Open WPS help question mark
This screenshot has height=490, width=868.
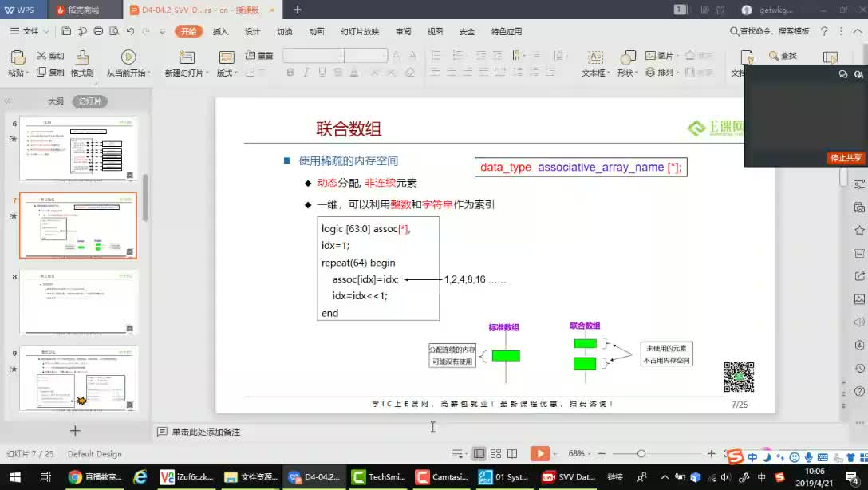(x=824, y=31)
